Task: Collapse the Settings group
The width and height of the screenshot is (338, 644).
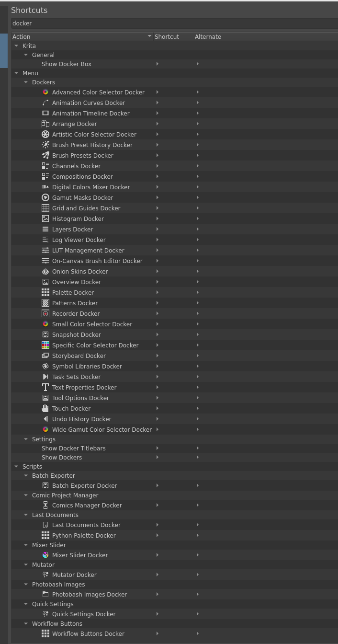Action: (26, 439)
